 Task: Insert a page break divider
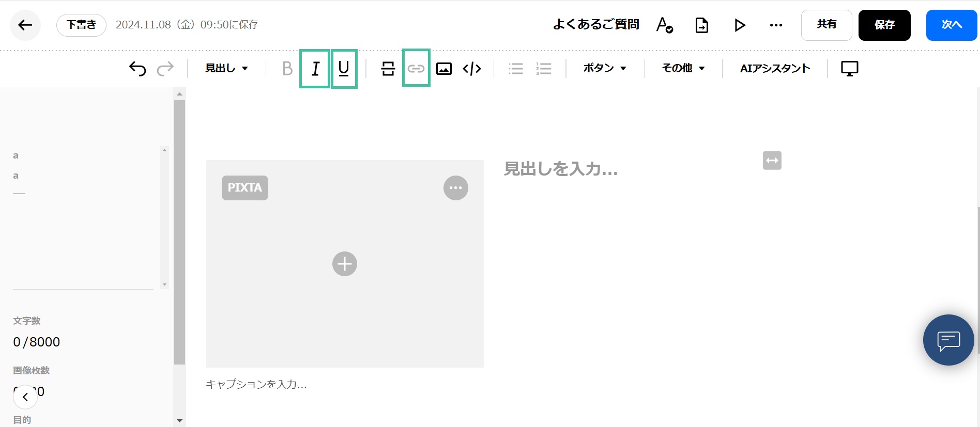pyautogui.click(x=388, y=68)
